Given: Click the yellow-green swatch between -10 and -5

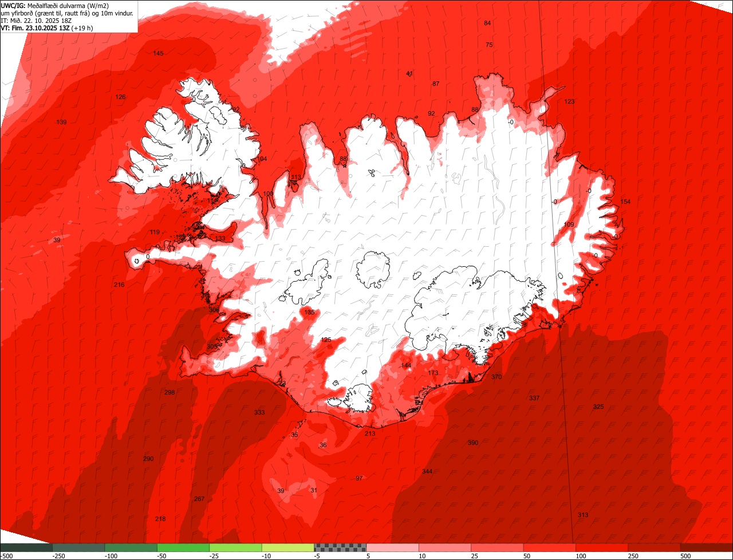Looking at the screenshot, I should 288,547.
